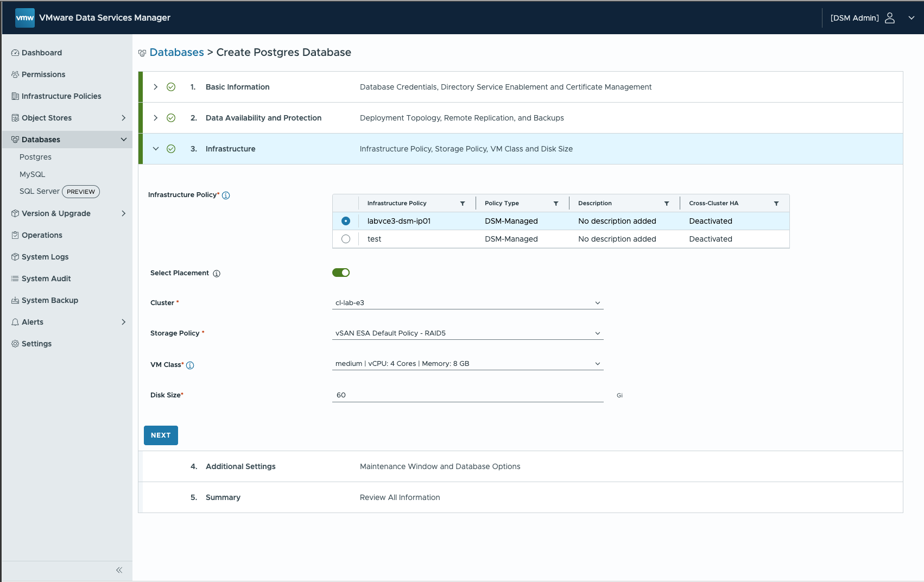924x582 pixels.
Task: Collapse the sidebar navigation panel
Action: tap(119, 570)
